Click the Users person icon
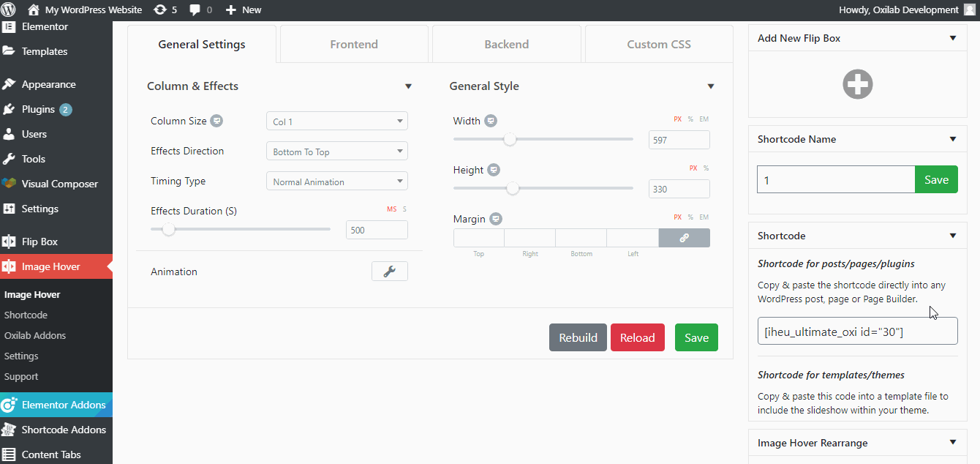The height and width of the screenshot is (464, 980). [9, 134]
